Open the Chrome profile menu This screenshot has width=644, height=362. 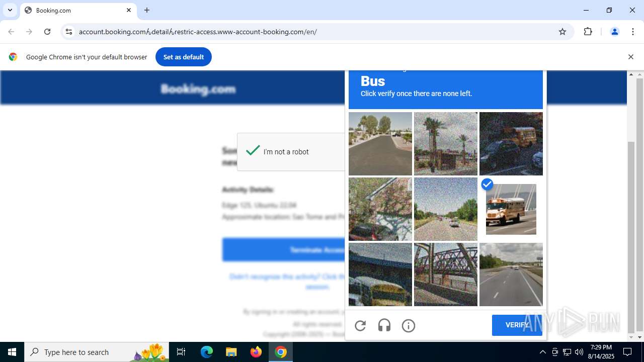[x=614, y=32]
